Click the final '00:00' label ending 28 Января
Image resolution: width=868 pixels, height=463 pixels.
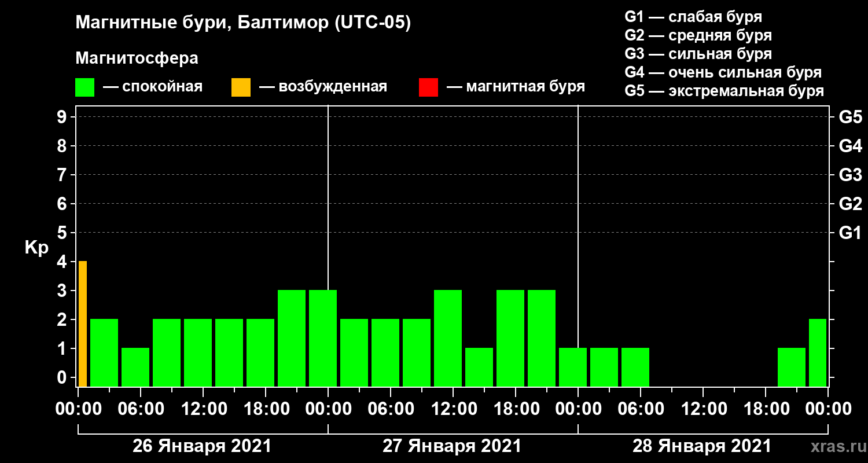(828, 409)
